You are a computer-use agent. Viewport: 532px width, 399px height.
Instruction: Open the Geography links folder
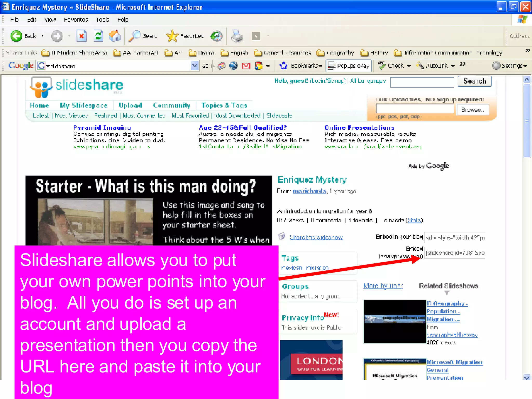[335, 53]
